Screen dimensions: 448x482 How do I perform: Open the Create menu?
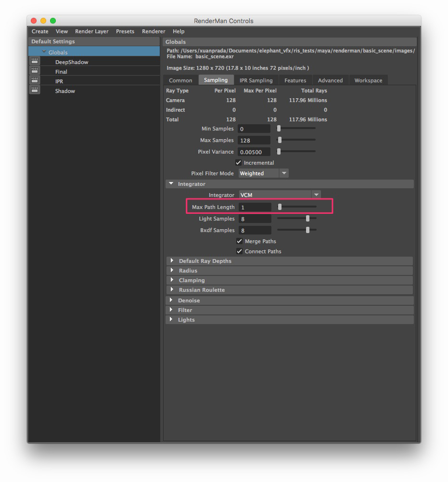pyautogui.click(x=40, y=31)
